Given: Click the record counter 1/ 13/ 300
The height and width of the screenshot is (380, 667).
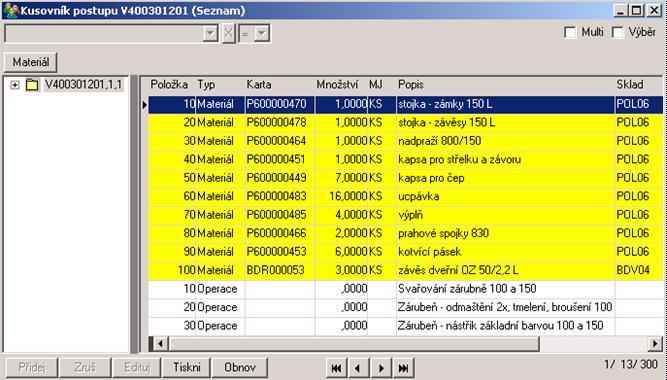Looking at the screenshot, I should click(x=630, y=365).
